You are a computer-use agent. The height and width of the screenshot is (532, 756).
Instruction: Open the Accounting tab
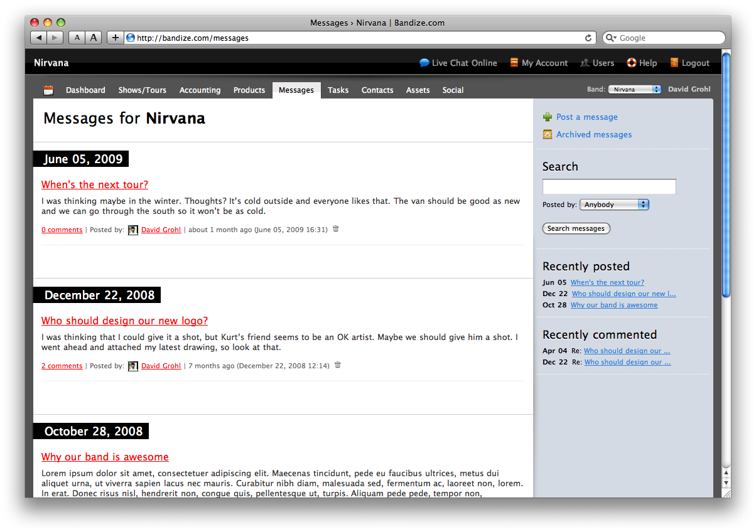[200, 90]
